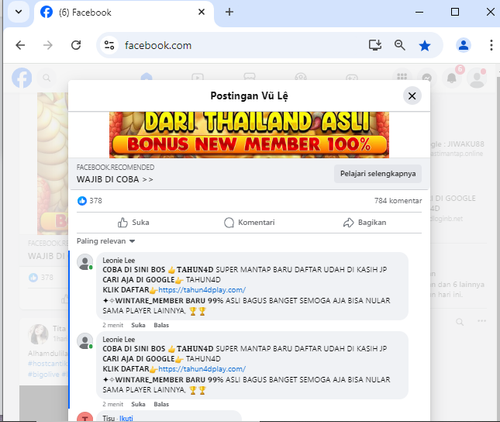Click the browser back arrow
Screen dimensions: 500x422
click(20, 45)
